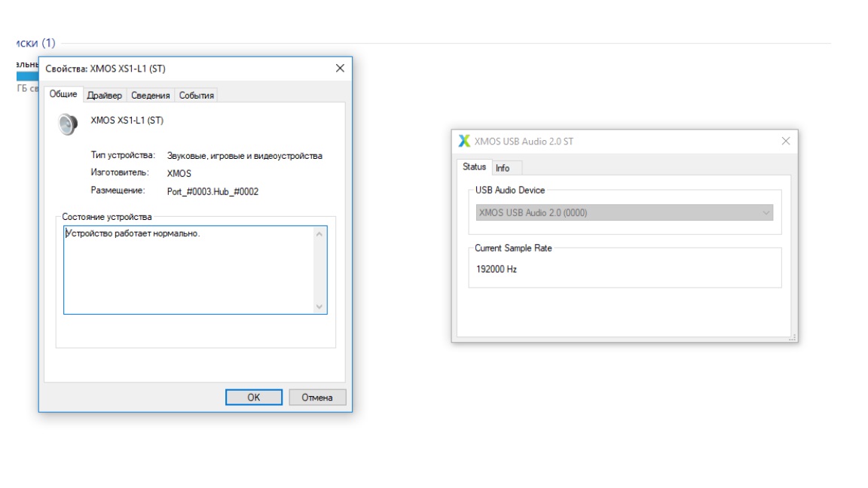Viewport: 868px width, 488px height.
Task: Open the Сведения tab
Action: 150,95
